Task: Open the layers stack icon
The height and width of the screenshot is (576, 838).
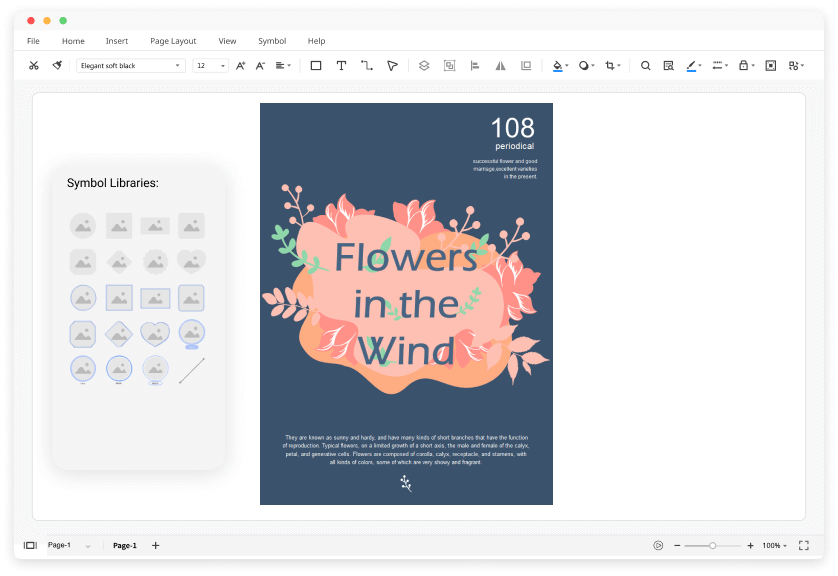Action: click(x=424, y=66)
